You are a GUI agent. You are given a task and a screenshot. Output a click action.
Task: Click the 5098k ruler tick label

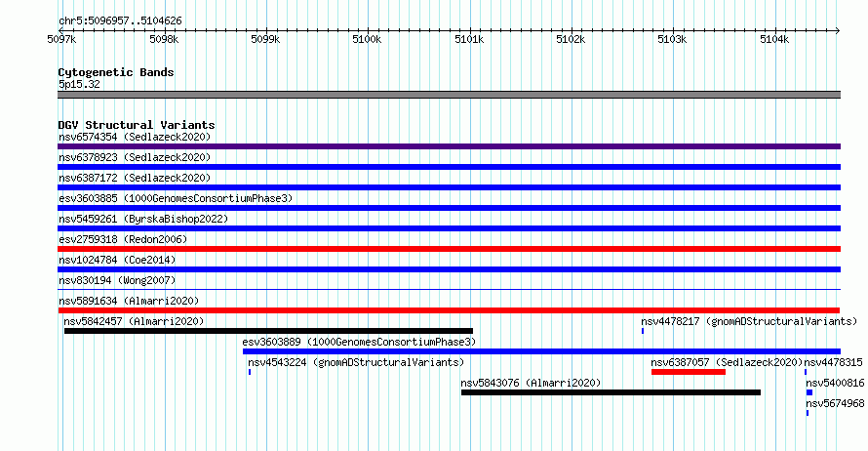(164, 39)
